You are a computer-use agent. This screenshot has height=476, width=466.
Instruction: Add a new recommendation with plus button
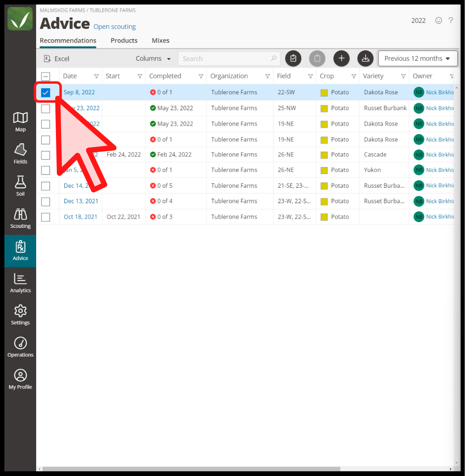341,58
